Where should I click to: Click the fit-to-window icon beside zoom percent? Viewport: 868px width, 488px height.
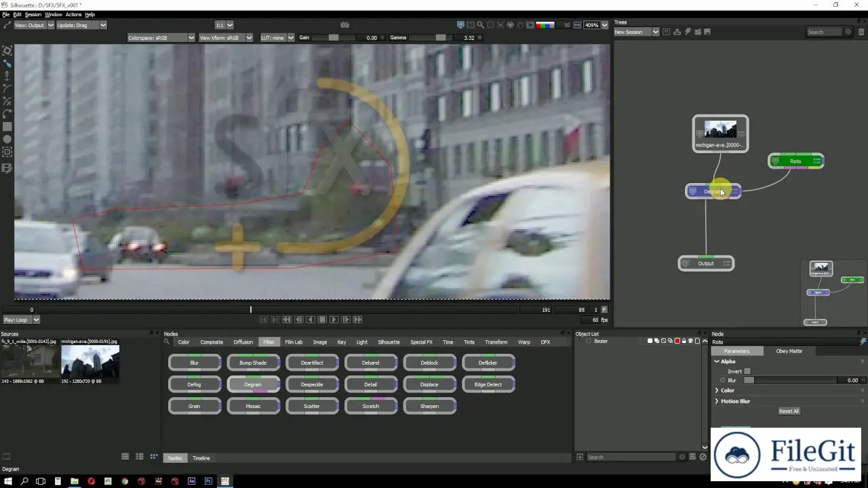click(x=577, y=25)
